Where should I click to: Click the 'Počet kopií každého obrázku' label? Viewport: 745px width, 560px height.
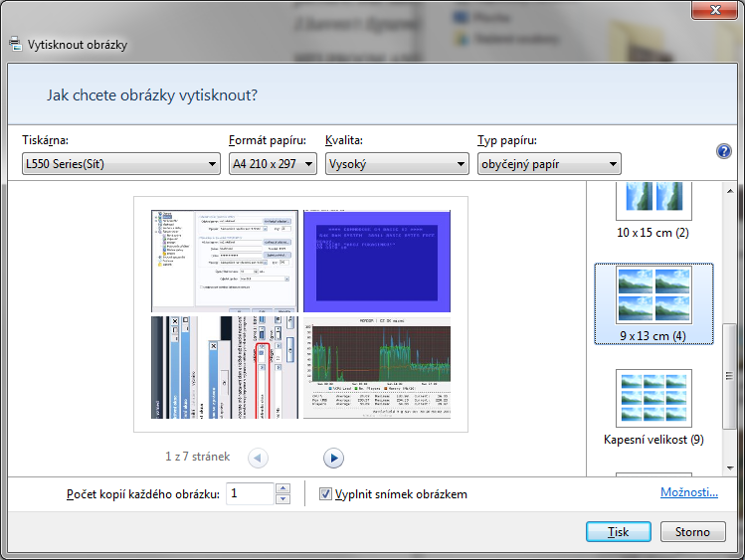143,494
